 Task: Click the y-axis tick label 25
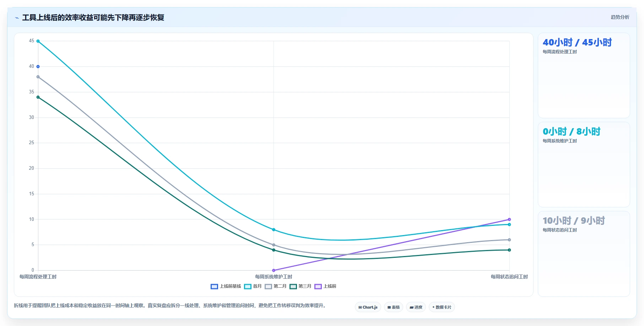coord(32,143)
